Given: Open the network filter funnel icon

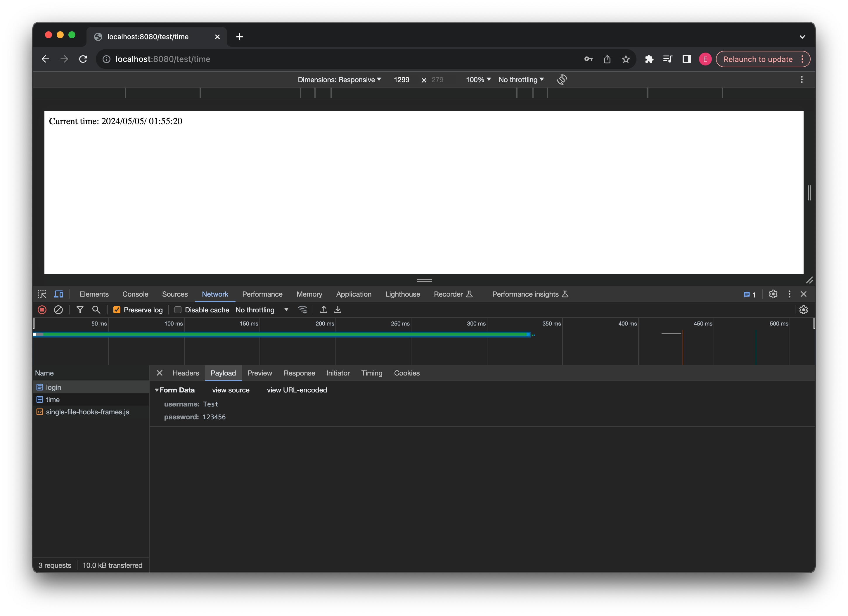Looking at the screenshot, I should click(80, 310).
